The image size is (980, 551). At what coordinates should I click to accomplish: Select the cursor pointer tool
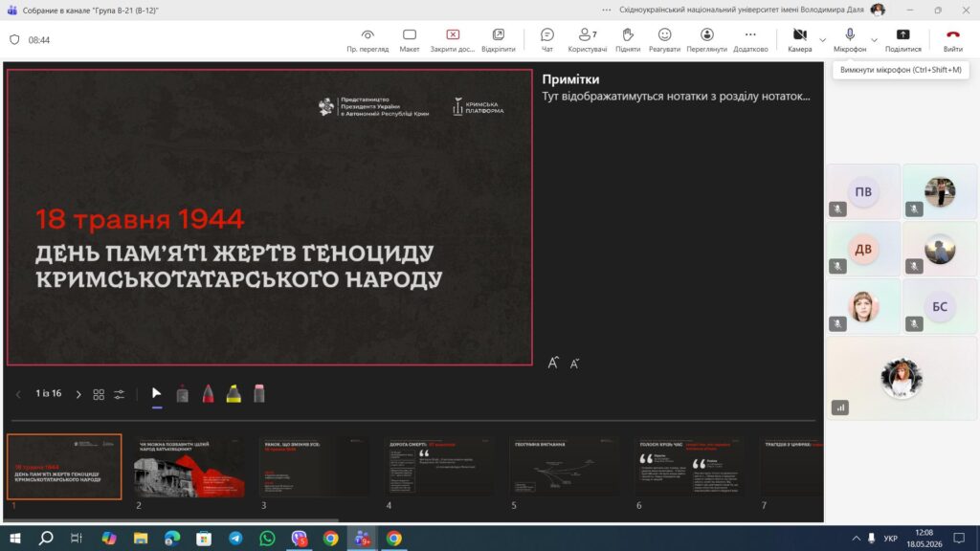(156, 393)
